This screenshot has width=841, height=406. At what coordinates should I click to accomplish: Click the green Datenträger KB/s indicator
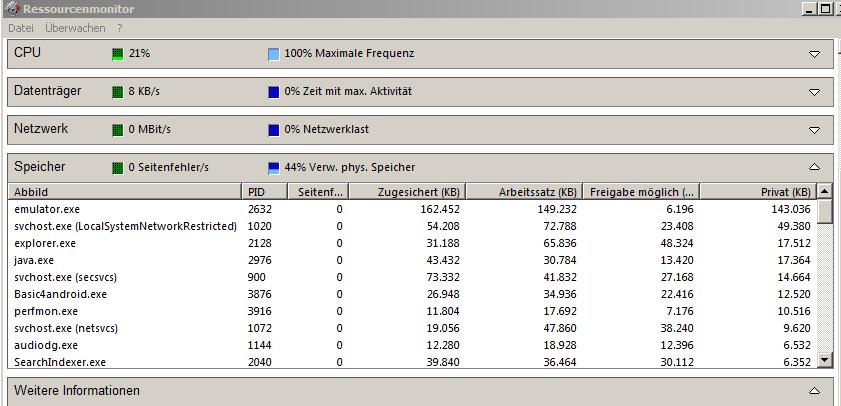tap(117, 92)
